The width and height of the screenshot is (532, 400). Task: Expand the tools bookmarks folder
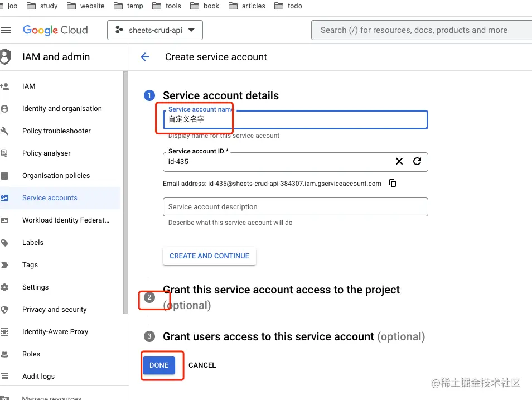click(167, 6)
